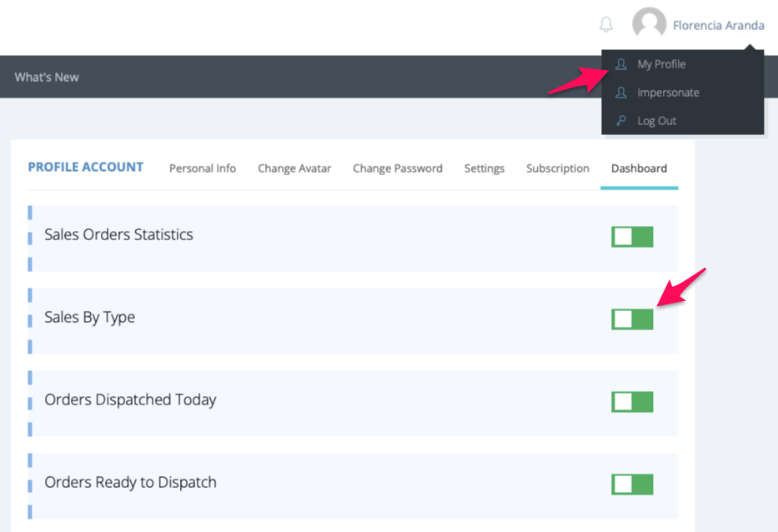The height and width of the screenshot is (532, 778).
Task: Switch to the Personal Info tab
Action: 203,168
